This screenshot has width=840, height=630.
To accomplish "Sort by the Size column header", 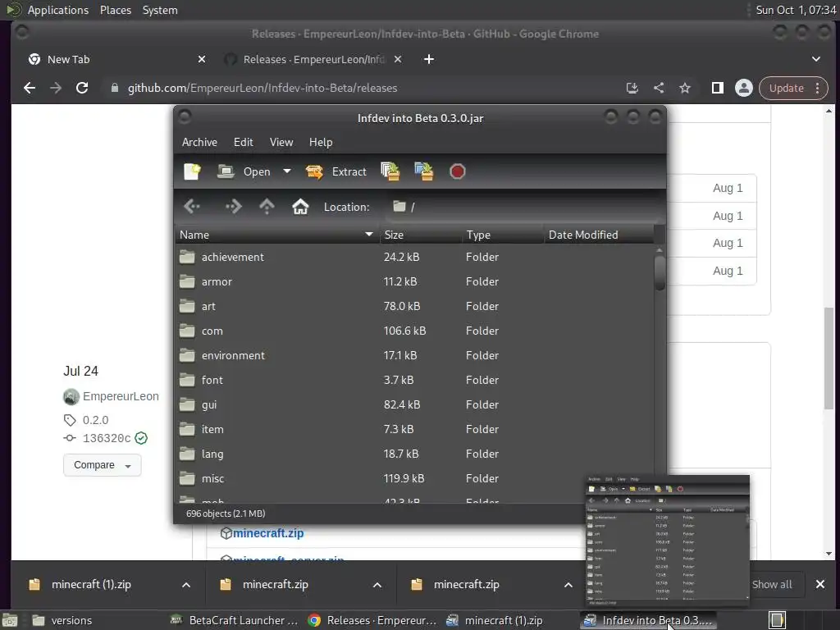I will tap(421, 235).
